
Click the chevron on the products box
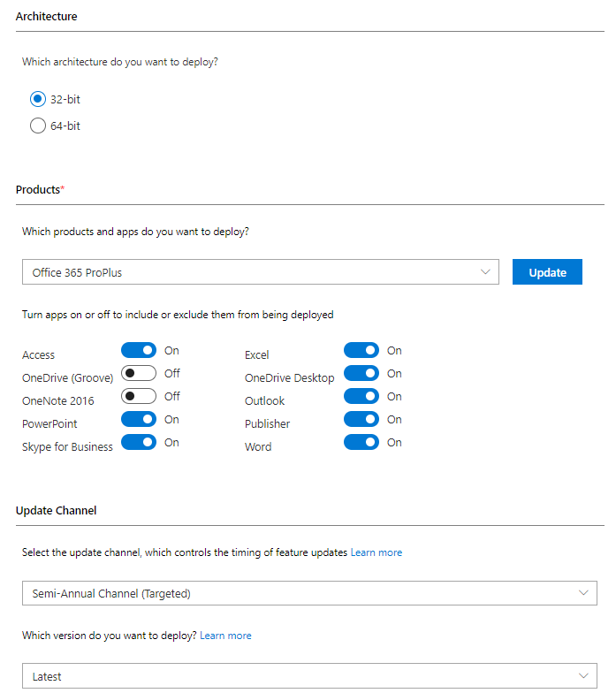tap(486, 272)
